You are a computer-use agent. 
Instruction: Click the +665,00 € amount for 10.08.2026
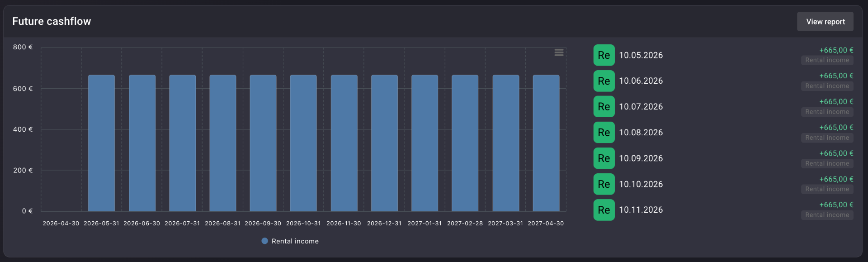coord(836,128)
